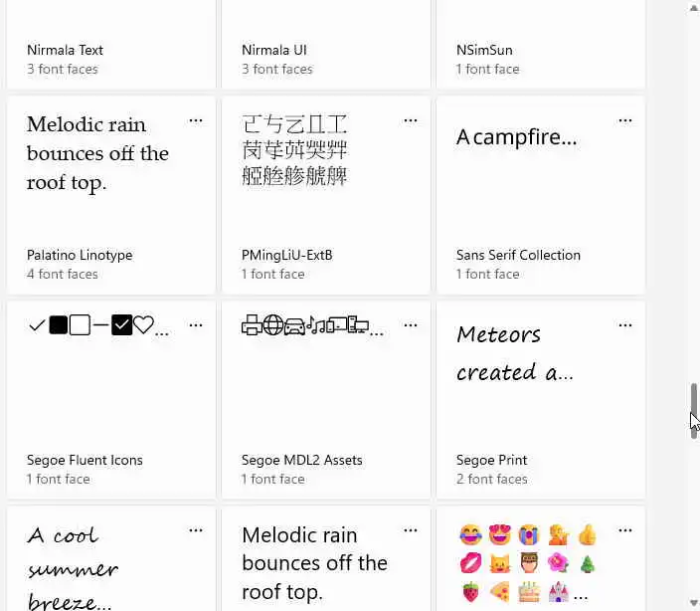Image resolution: width=700 pixels, height=611 pixels.
Task: Open the 'A campfire...' preview text
Action: (x=516, y=137)
